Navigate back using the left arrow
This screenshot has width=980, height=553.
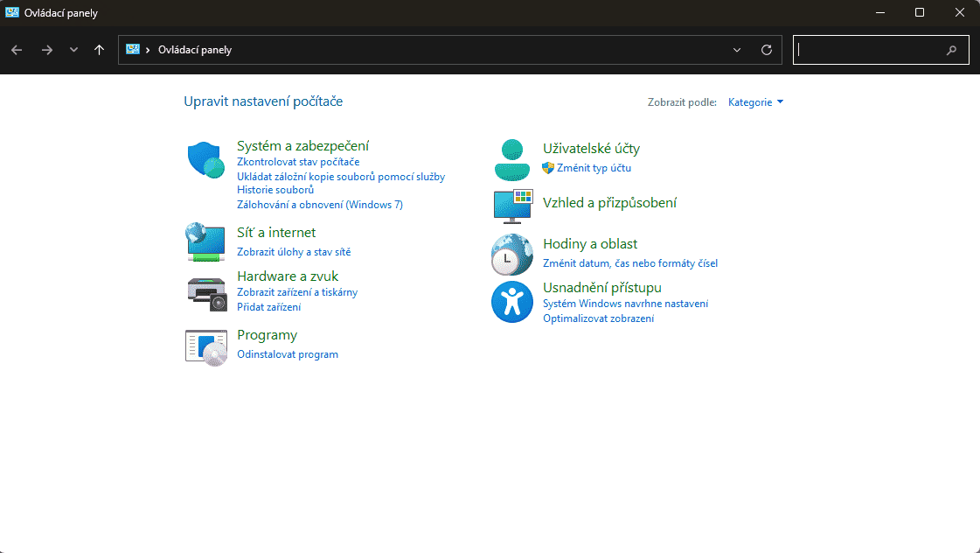click(16, 50)
